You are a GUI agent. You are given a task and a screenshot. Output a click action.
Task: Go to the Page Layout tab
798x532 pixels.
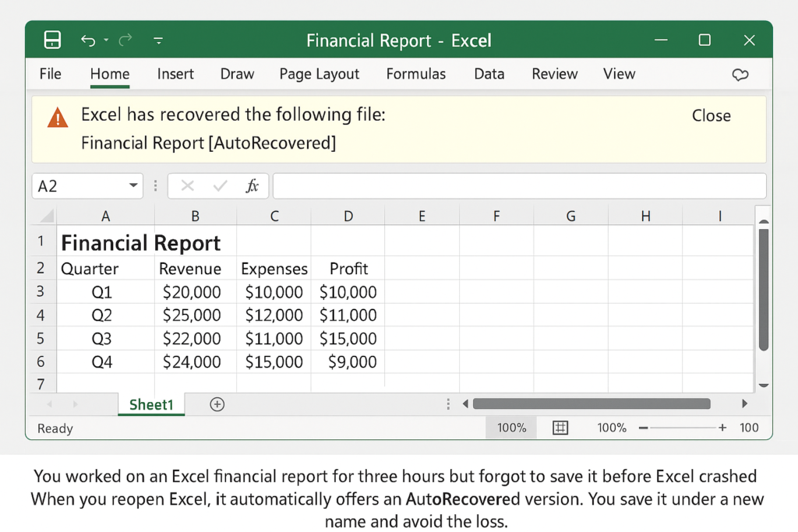319,74
